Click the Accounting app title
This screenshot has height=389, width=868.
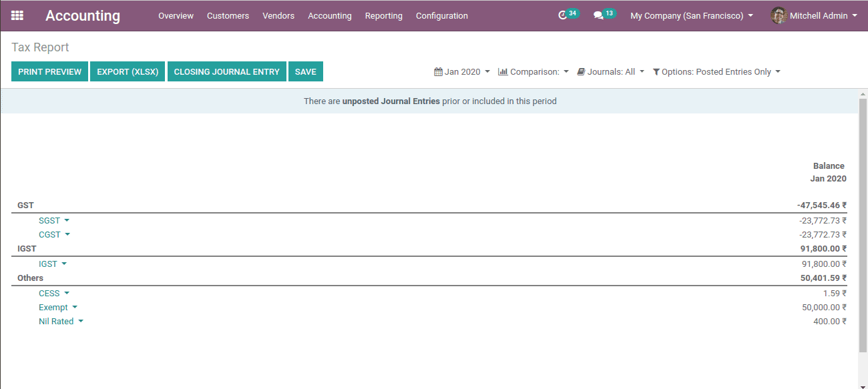point(83,15)
